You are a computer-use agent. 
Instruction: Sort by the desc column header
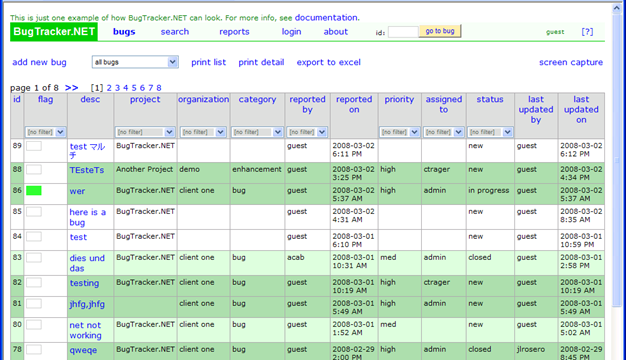[x=90, y=99]
